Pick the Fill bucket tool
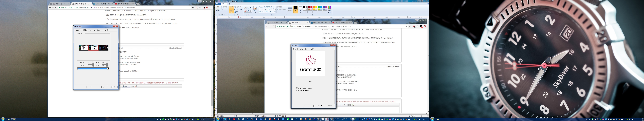 [x=248, y=8]
